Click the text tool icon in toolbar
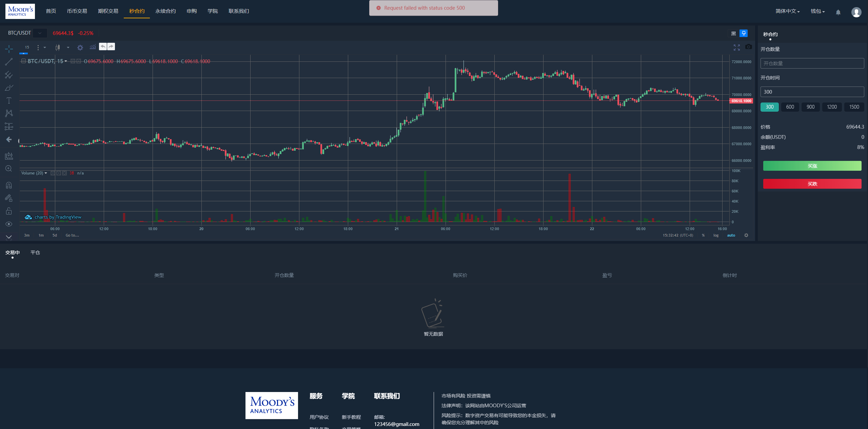This screenshot has width=868, height=429. (x=8, y=101)
